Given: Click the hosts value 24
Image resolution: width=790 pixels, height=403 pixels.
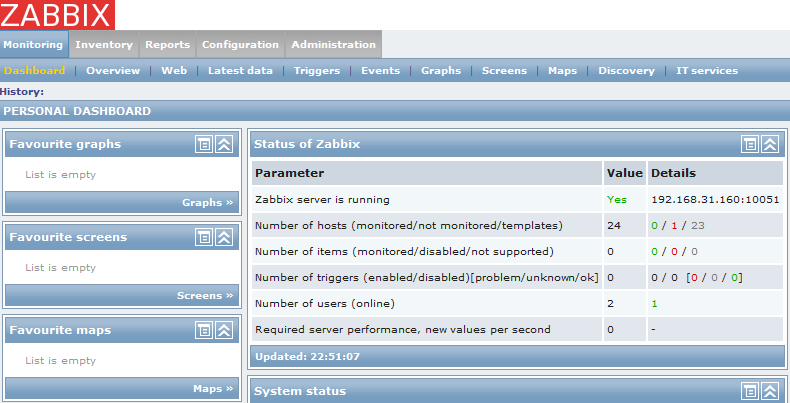Looking at the screenshot, I should coord(614,226).
